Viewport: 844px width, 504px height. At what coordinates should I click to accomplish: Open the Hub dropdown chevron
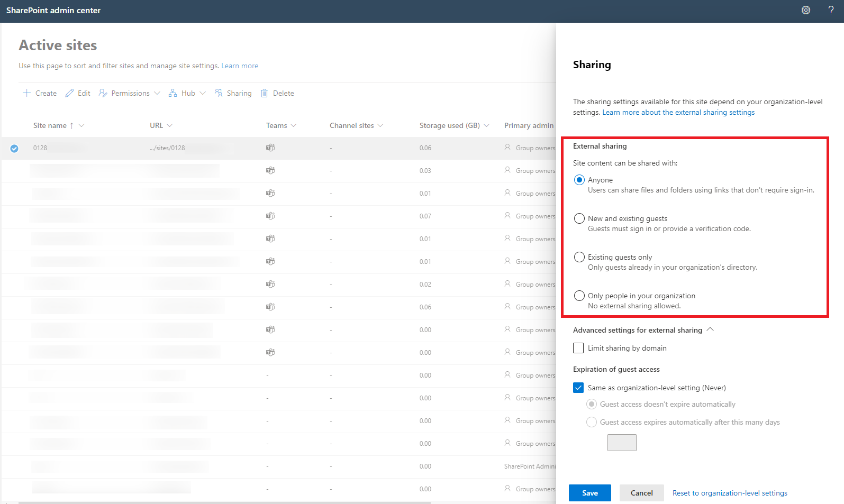point(203,93)
